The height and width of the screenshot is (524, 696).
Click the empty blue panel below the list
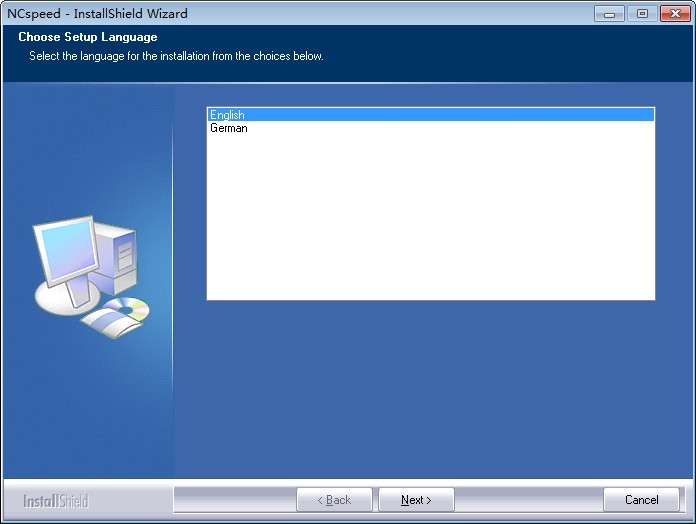click(431, 388)
